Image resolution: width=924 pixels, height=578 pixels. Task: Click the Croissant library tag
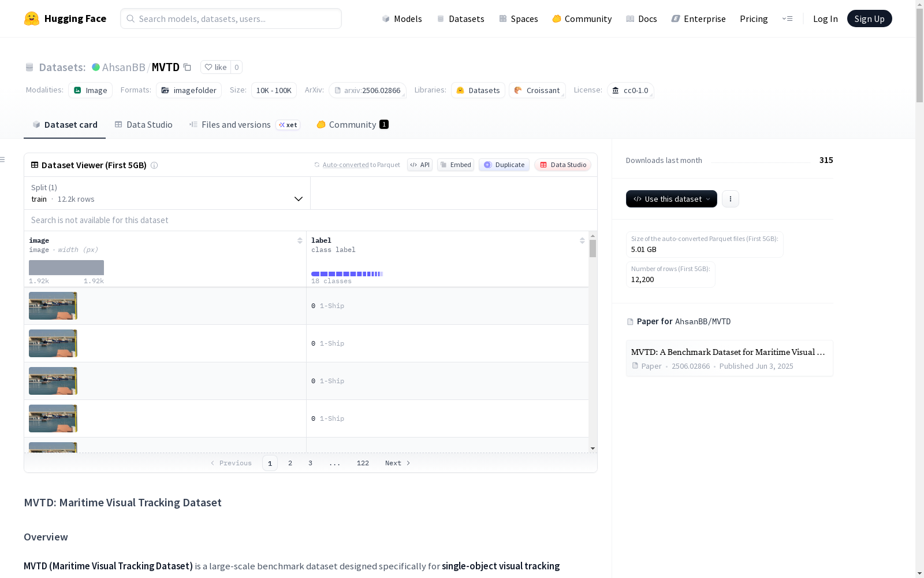coord(538,90)
